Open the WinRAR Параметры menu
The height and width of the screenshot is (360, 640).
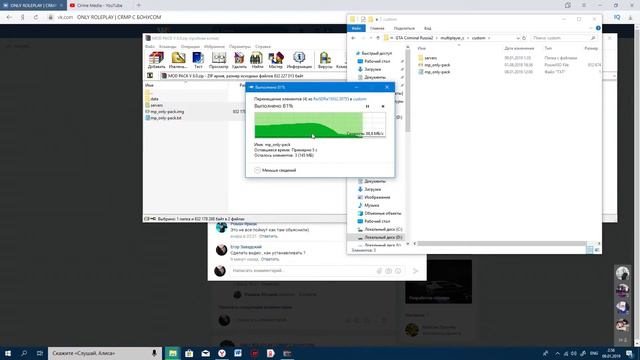[240, 47]
